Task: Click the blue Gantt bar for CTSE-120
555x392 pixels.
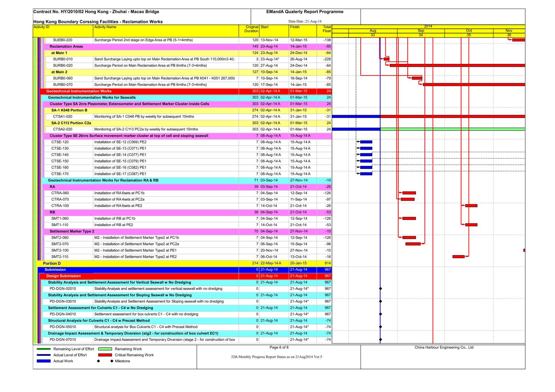Action: [x=366, y=142]
